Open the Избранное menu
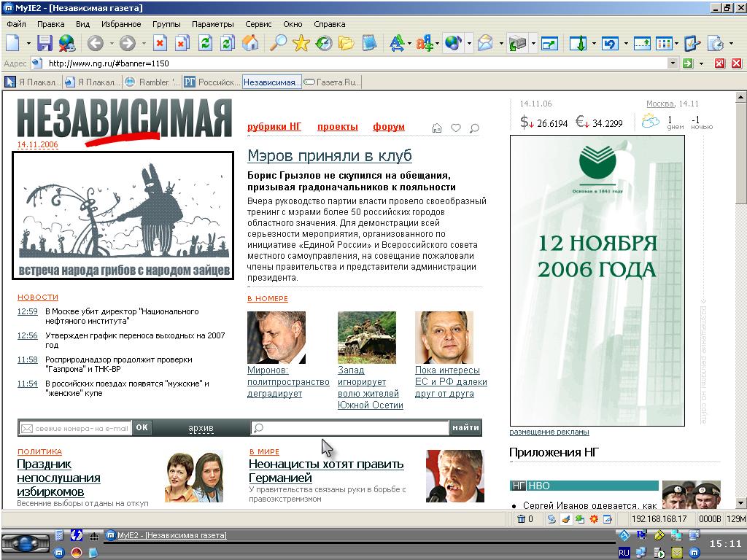Image resolution: width=747 pixels, height=560 pixels. [121, 24]
